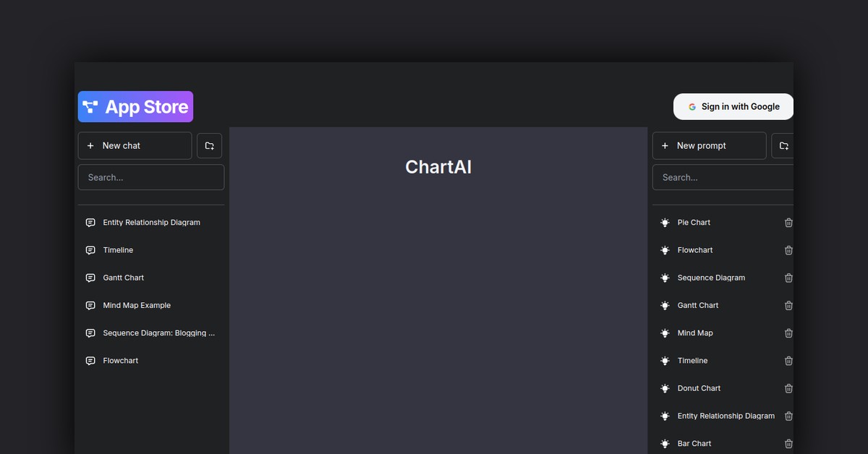Viewport: 868px width, 454px height.
Task: Click the new folder icon beside New chat
Action: [209, 145]
